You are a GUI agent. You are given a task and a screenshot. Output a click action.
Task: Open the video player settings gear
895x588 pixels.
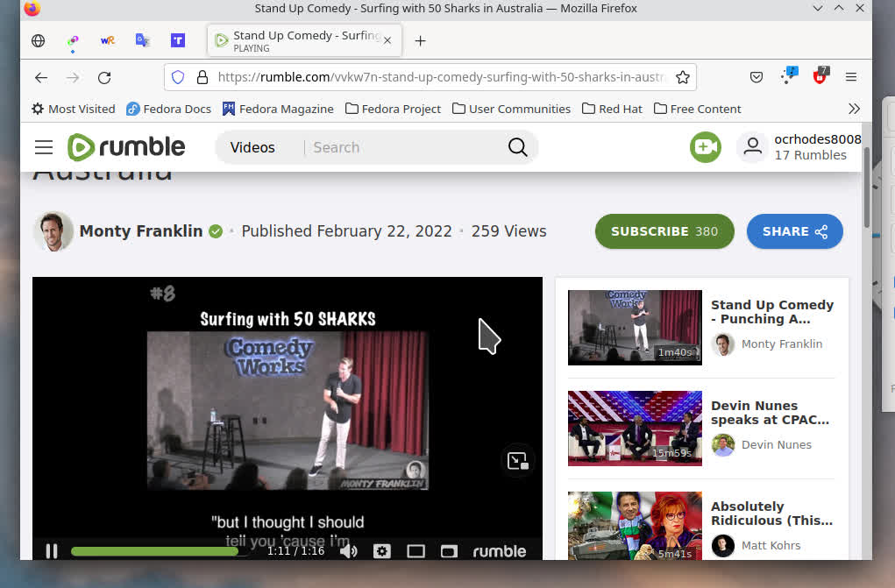[382, 551]
